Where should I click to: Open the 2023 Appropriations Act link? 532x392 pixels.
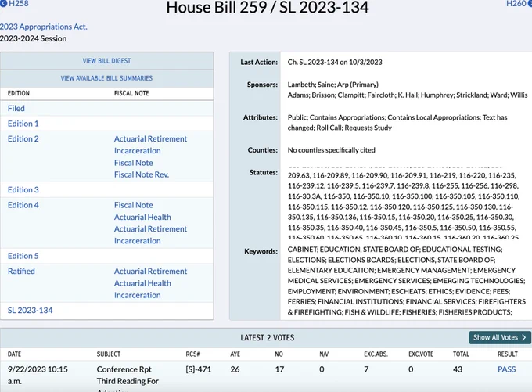[x=44, y=27]
